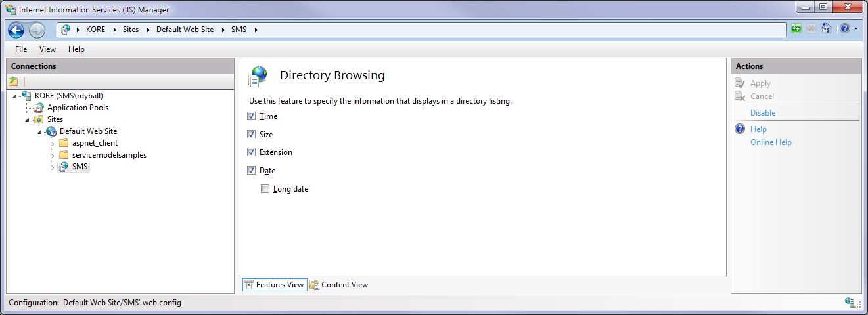868x315 pixels.
Task: Expand the aspnet_client tree node
Action: (53, 143)
